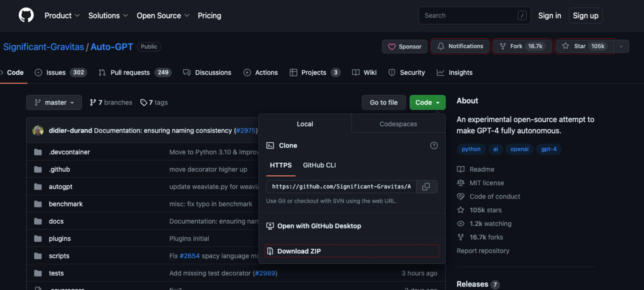
Task: Click the star icon beside 105k stars
Action: (460, 210)
